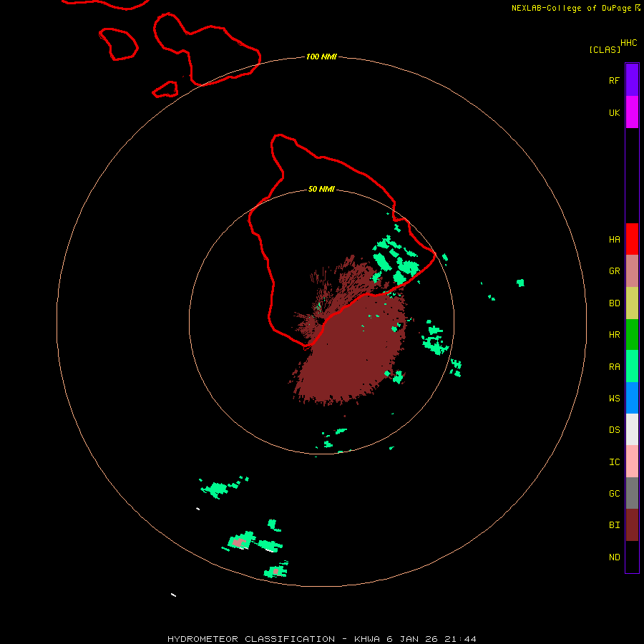This screenshot has height=644, width=644.
Task: Click the HR dark green legend swatch
Action: [x=632, y=334]
